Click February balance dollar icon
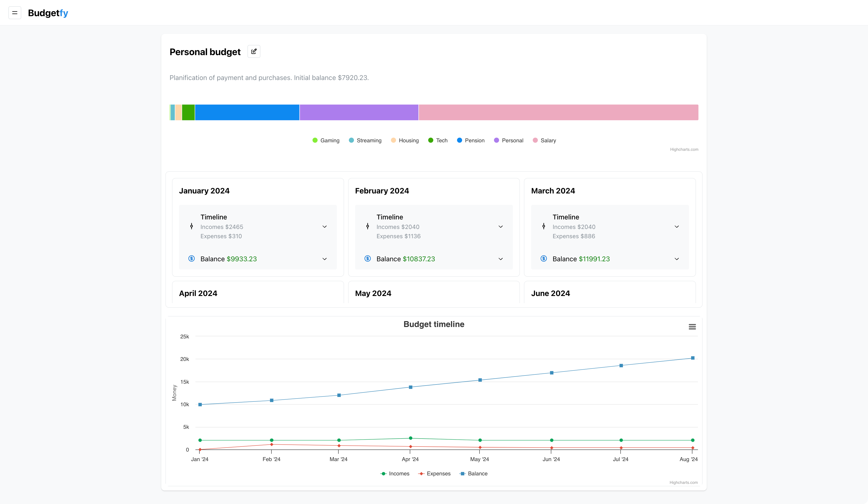Image resolution: width=868 pixels, height=504 pixels. pyautogui.click(x=368, y=259)
